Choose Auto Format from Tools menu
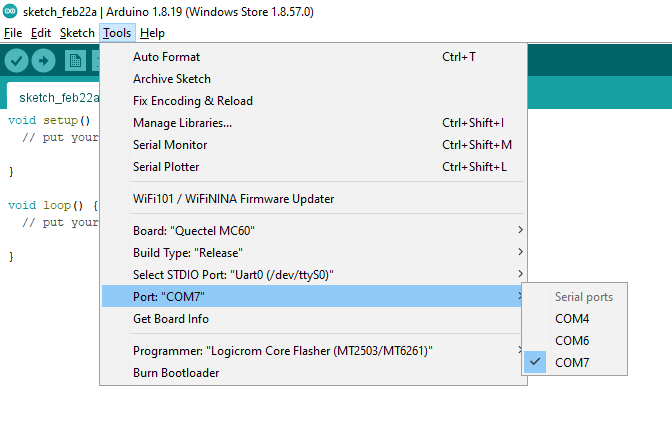Viewport: 672px width, 425px height. click(x=314, y=57)
